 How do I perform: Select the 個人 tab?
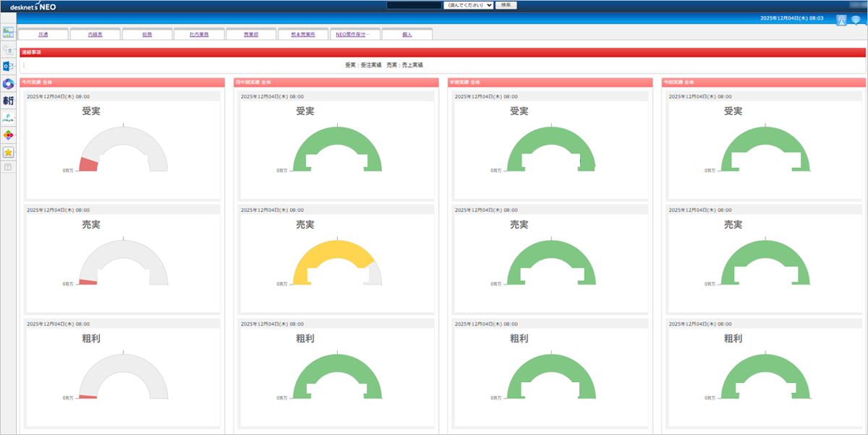click(407, 34)
